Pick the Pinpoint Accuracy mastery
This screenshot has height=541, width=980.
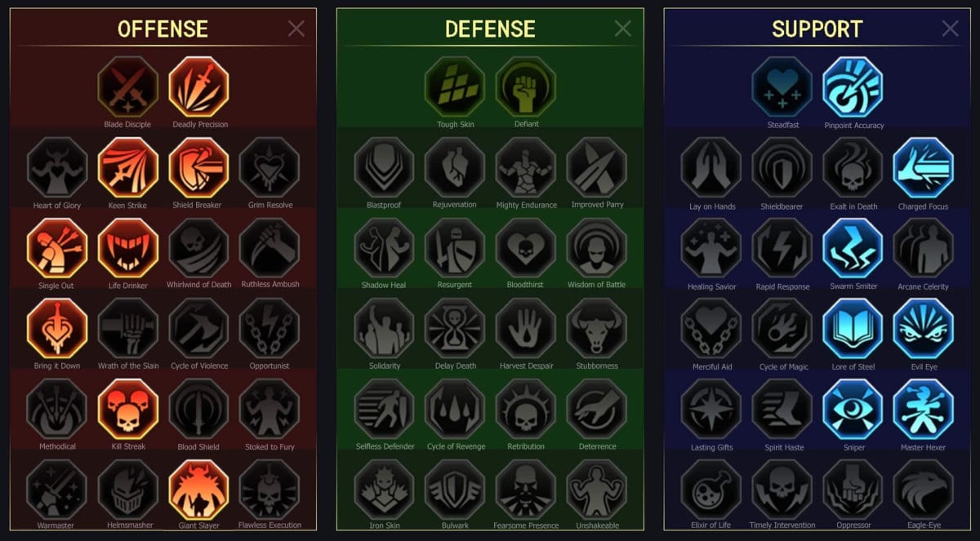point(853,87)
